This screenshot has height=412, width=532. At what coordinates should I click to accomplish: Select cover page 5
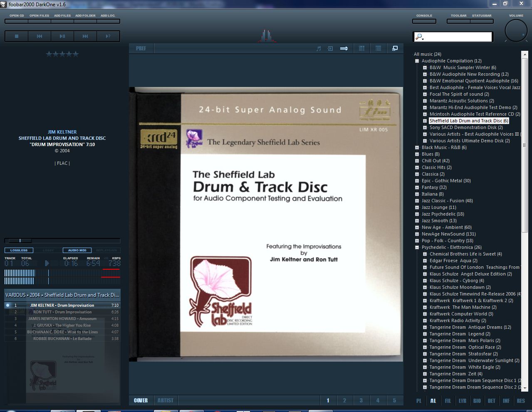coord(394,400)
